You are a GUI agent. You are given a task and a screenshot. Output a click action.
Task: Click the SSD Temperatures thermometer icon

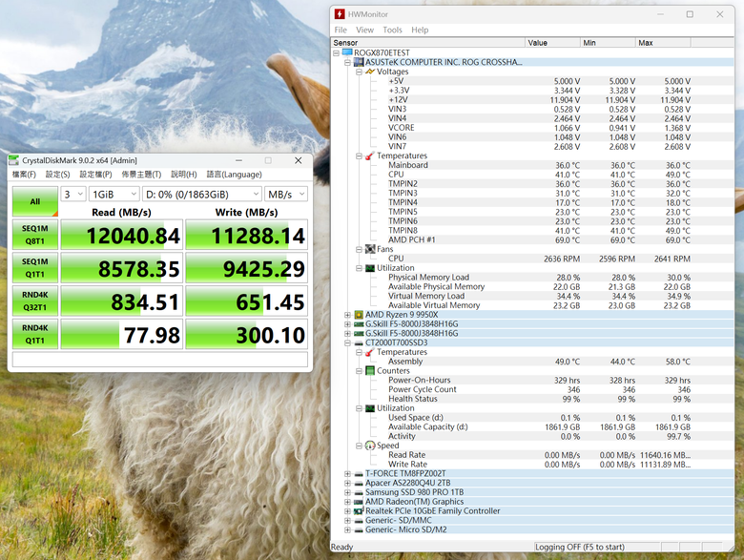tap(370, 352)
